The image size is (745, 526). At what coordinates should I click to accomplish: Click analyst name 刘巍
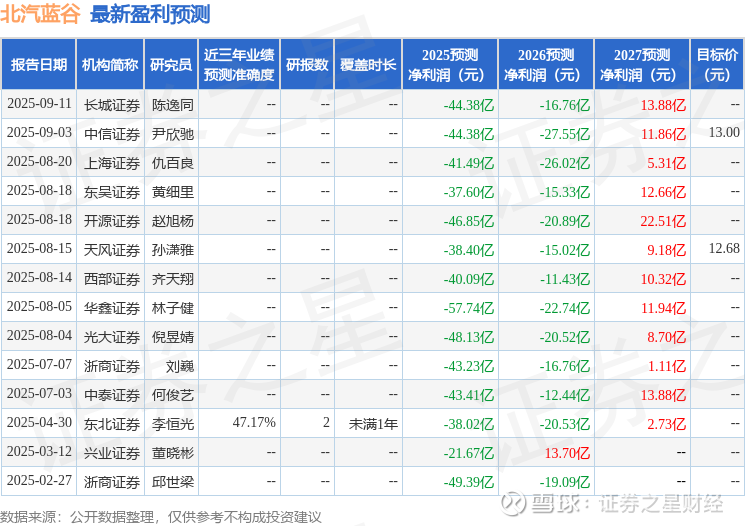pyautogui.click(x=180, y=366)
